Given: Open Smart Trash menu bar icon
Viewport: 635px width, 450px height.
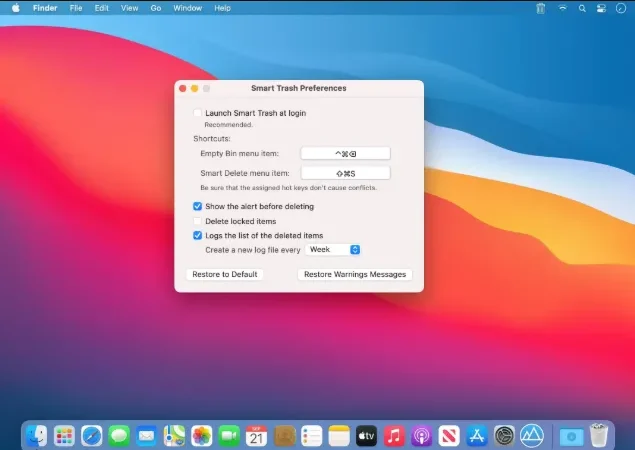Looking at the screenshot, I should click(x=541, y=8).
